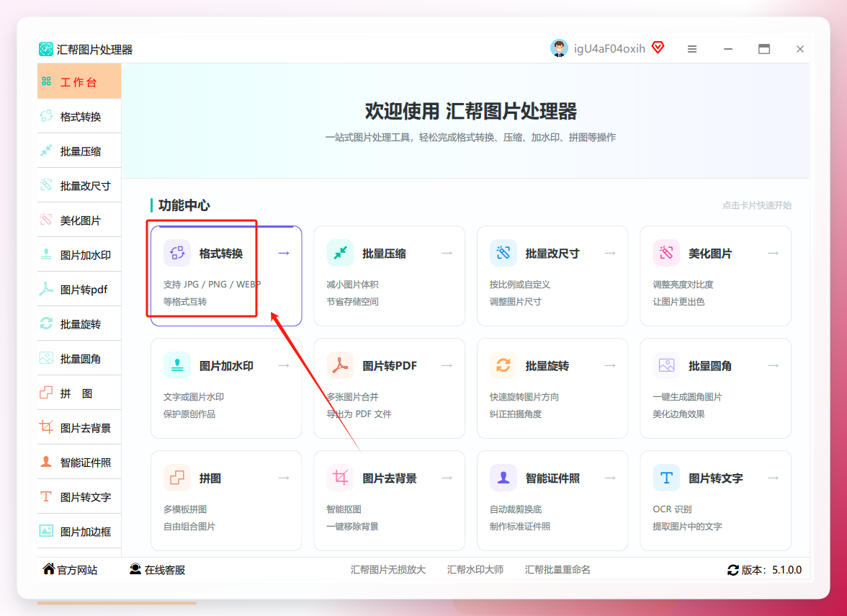Image resolution: width=847 pixels, height=616 pixels.
Task: Click the 格式转换 sidebar icon
Action: (x=46, y=116)
